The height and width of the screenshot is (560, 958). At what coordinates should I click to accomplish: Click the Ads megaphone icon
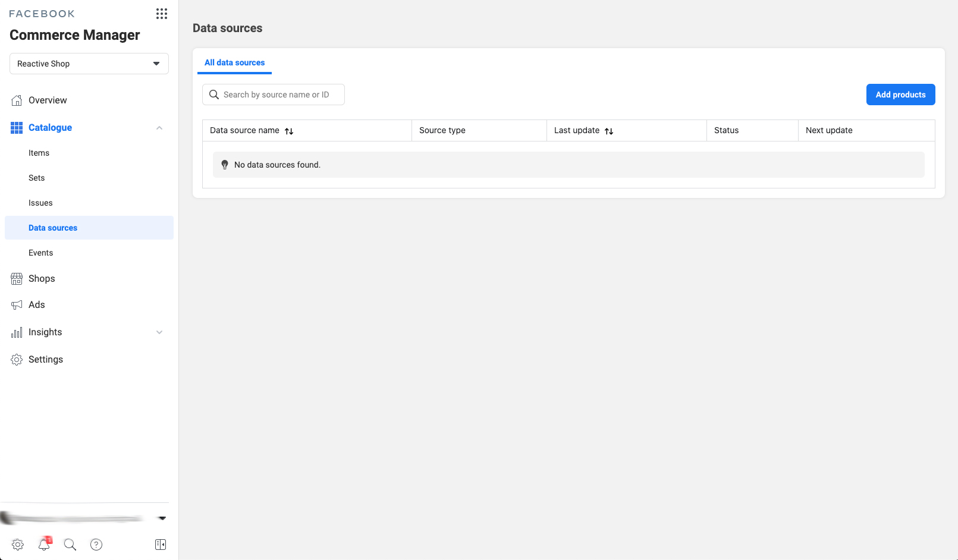[17, 305]
